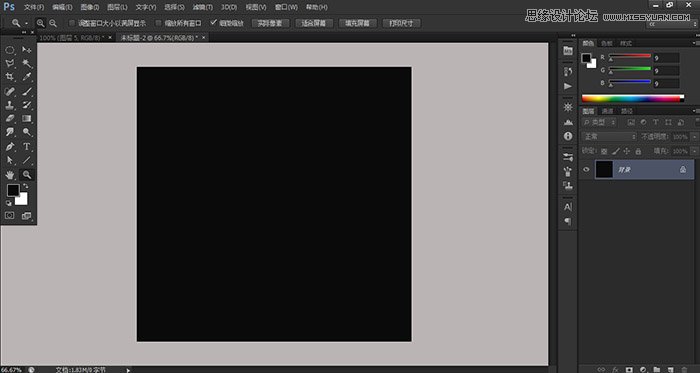The height and width of the screenshot is (373, 700).
Task: Select the Hand tool
Action: [10, 174]
